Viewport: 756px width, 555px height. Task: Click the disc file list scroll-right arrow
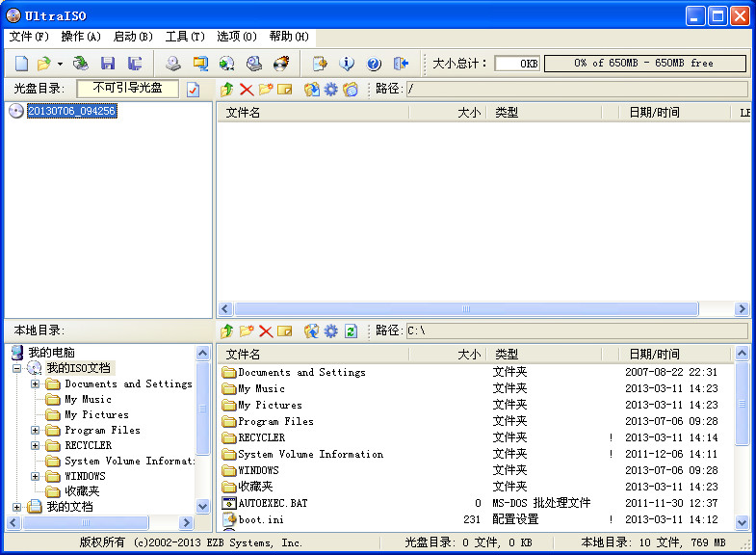point(742,309)
